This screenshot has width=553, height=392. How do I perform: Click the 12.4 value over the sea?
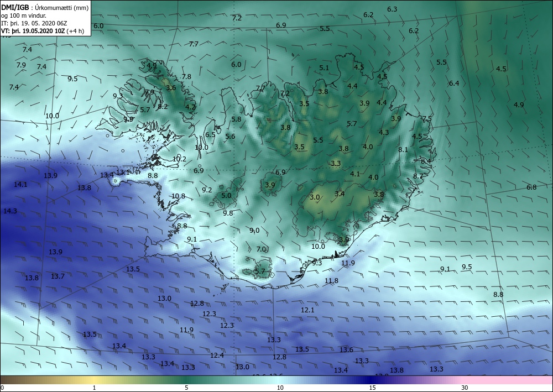217,356
